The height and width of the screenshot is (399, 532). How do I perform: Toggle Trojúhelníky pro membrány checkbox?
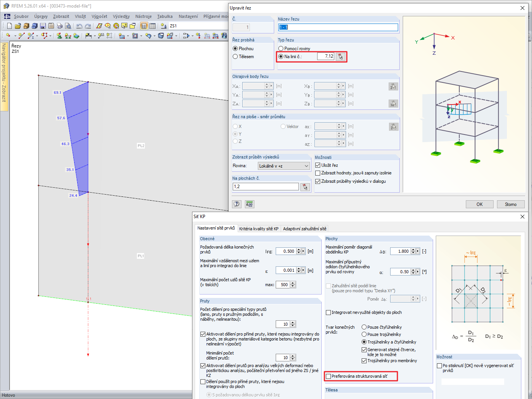364,361
